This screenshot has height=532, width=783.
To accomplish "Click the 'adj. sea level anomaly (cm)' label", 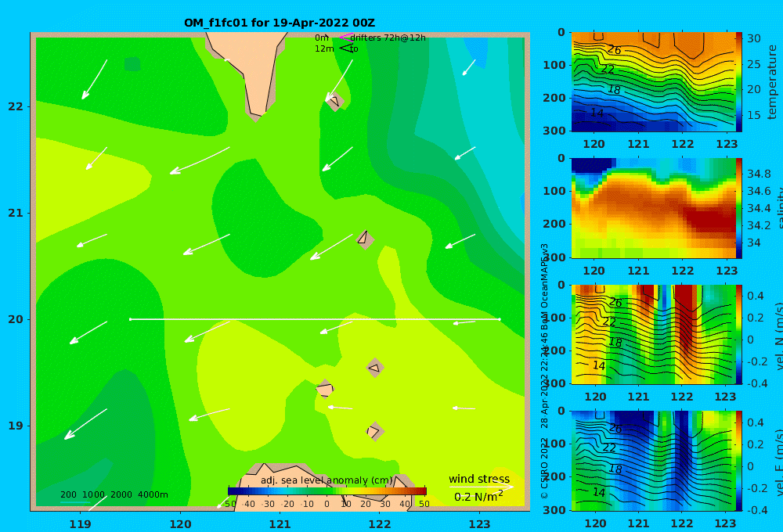I will tap(327, 480).
